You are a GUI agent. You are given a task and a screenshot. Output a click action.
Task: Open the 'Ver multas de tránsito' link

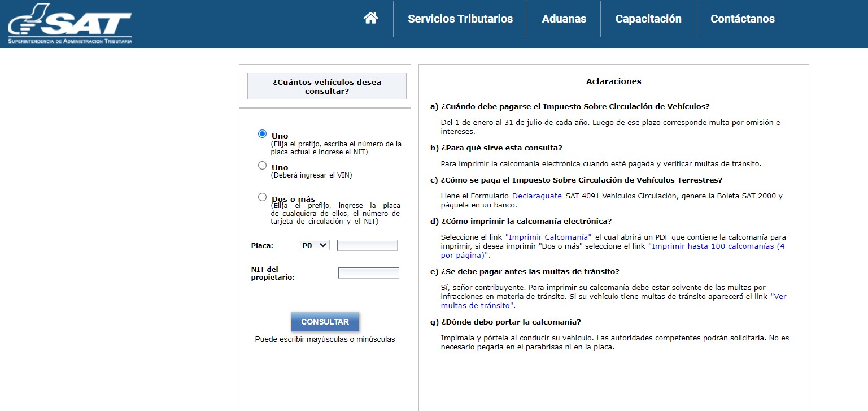[778, 296]
